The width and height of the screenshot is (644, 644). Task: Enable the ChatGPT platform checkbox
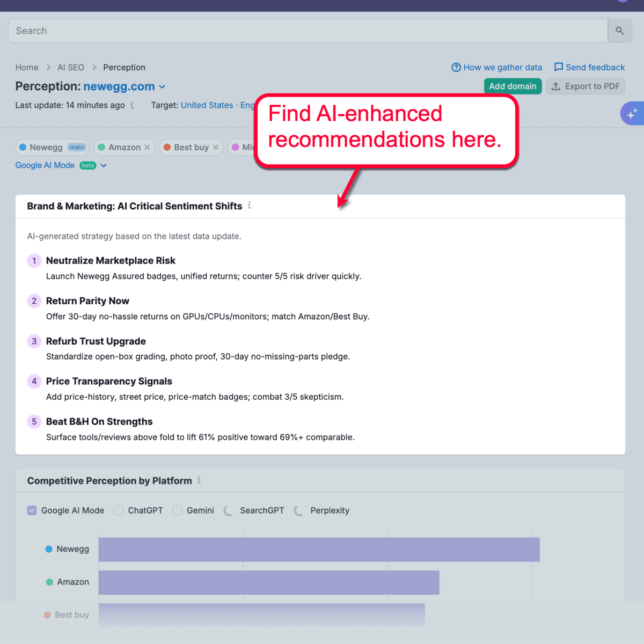click(x=118, y=510)
